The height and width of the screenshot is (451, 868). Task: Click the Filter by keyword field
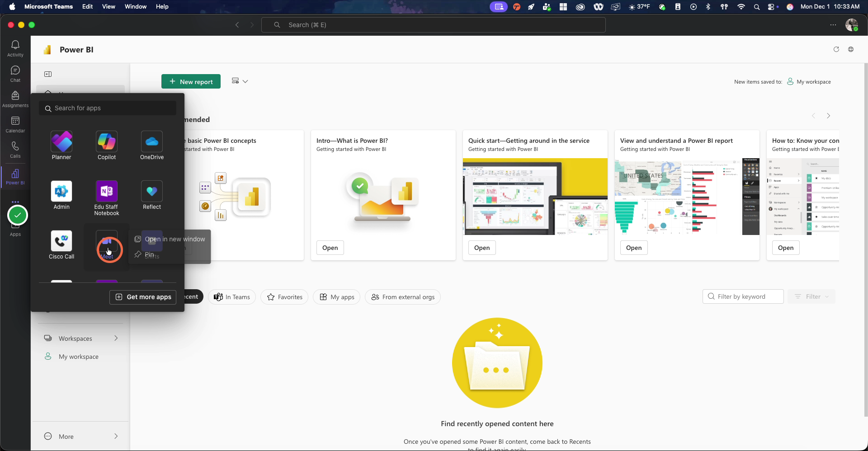click(743, 296)
